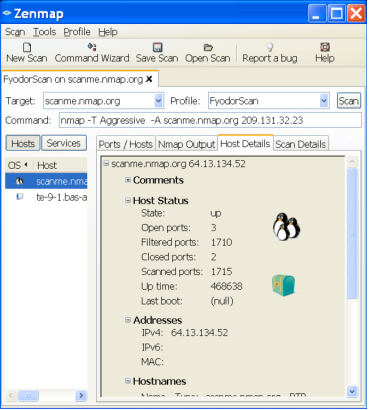Click in the Profile field showing FyodorScan
369x410 pixels.
point(264,101)
